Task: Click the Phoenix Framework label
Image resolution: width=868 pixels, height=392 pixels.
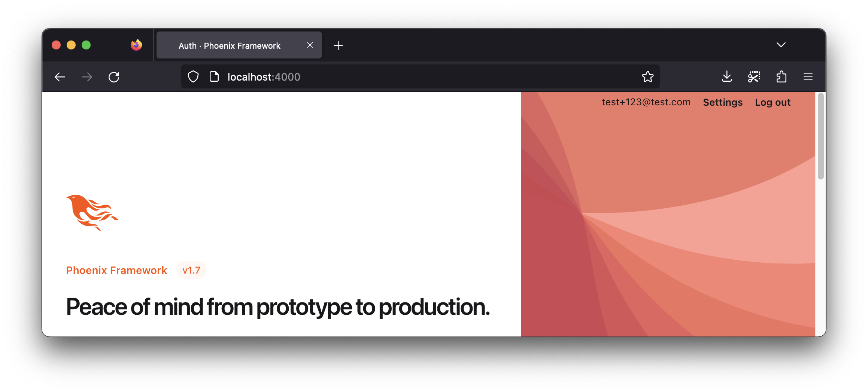Action: click(116, 270)
